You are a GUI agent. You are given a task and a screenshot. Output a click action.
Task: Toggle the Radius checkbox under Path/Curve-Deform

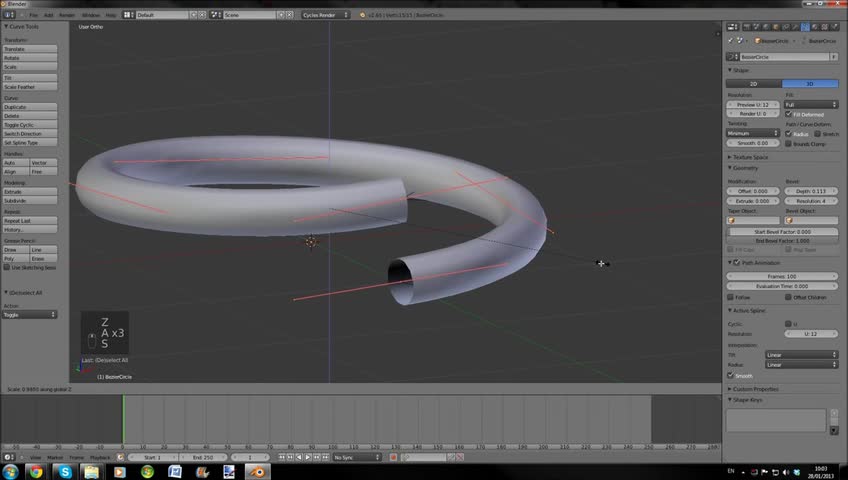pos(789,134)
